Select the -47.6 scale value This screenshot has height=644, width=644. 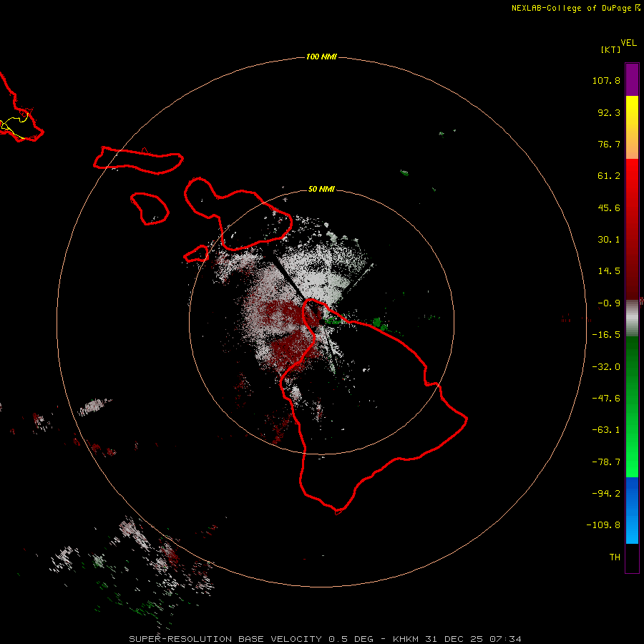click(x=606, y=399)
